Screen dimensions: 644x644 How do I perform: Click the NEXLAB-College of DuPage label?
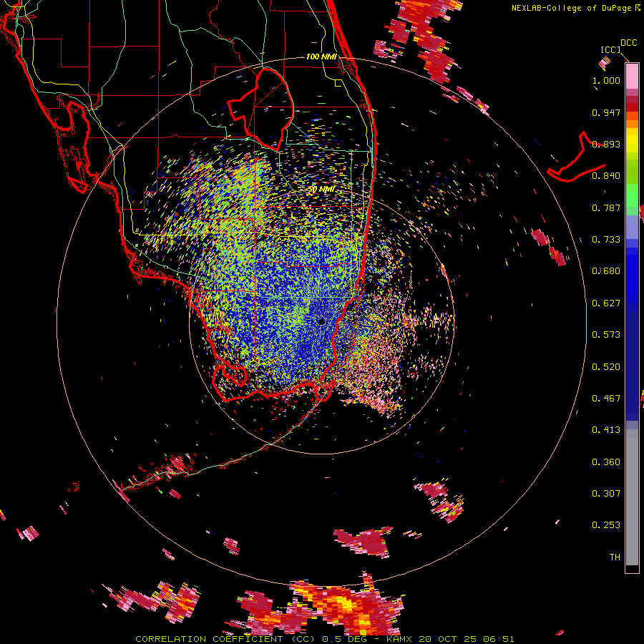[572, 8]
